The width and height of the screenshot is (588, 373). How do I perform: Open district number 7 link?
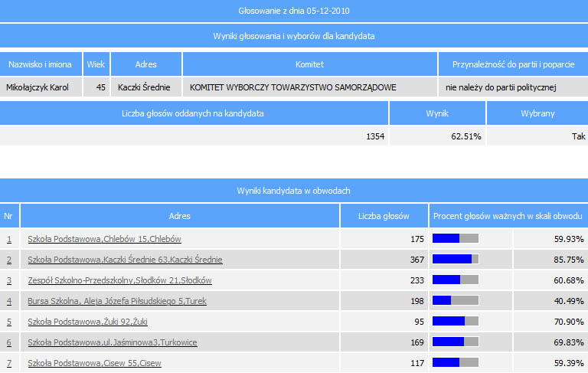[x=9, y=363]
